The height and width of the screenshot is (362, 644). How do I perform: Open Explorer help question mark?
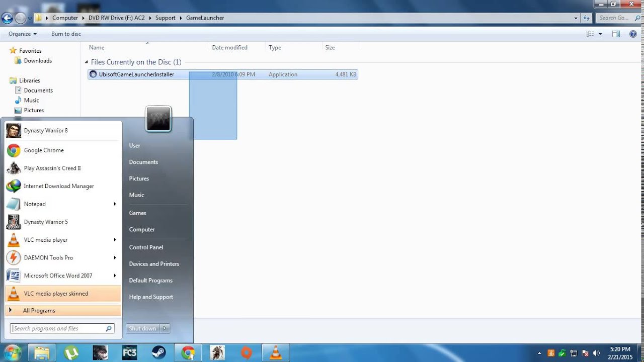click(x=633, y=34)
